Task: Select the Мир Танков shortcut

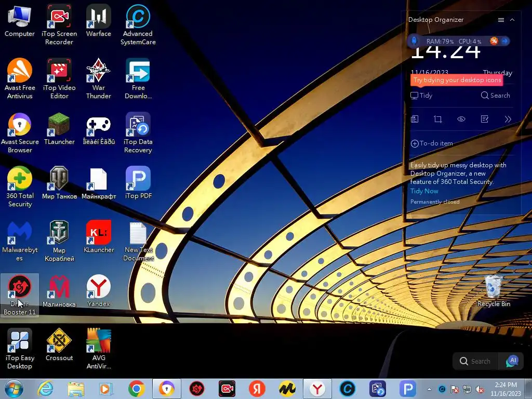Action: pyautogui.click(x=59, y=183)
